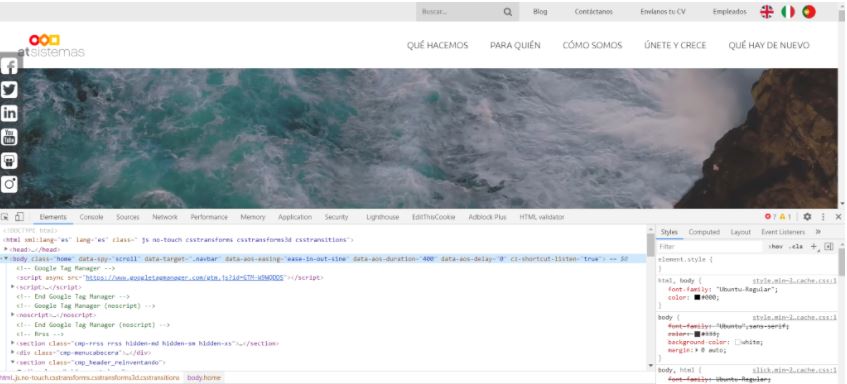The height and width of the screenshot is (384, 847).
Task: Collapse the body element node
Action: (x=6, y=259)
